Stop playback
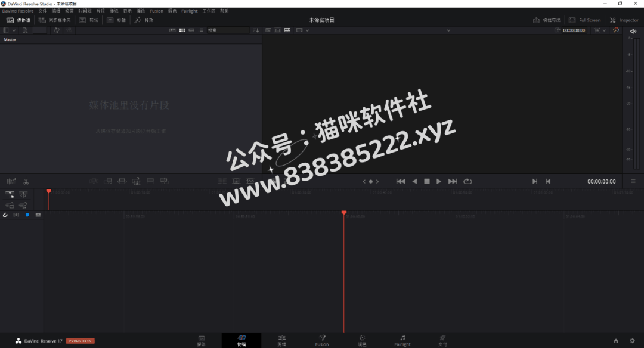 pos(427,181)
